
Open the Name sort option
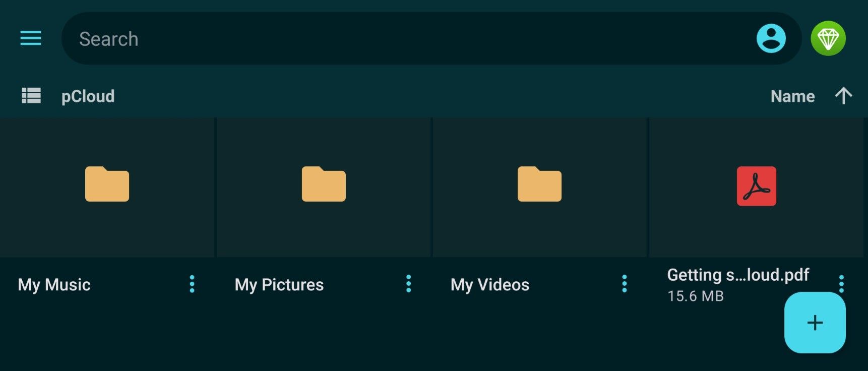[x=792, y=96]
